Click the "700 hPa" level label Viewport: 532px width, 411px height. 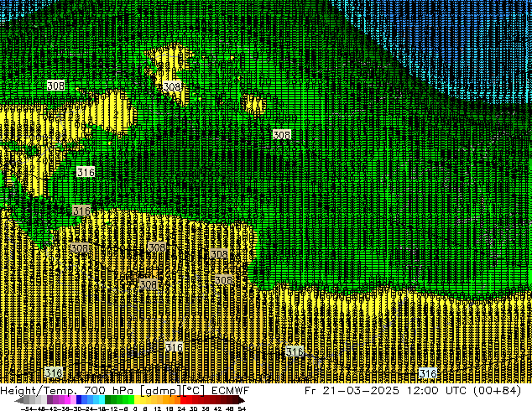(108, 391)
